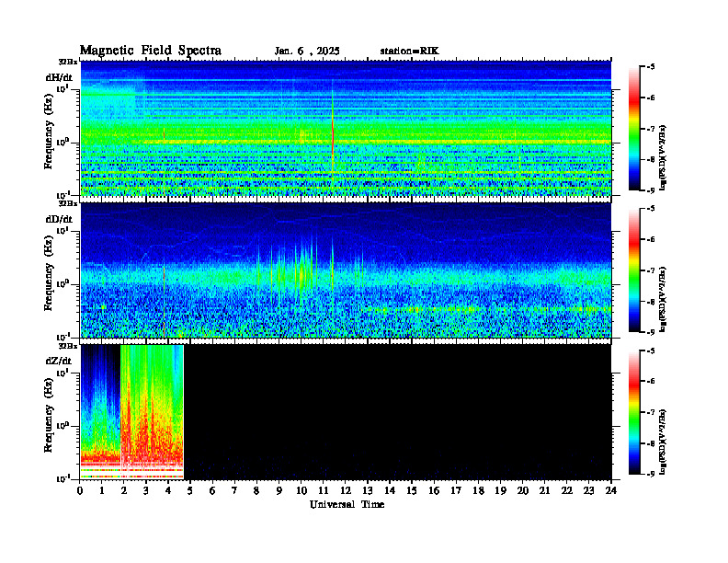Click hour 23 on the time axis

(x=588, y=491)
